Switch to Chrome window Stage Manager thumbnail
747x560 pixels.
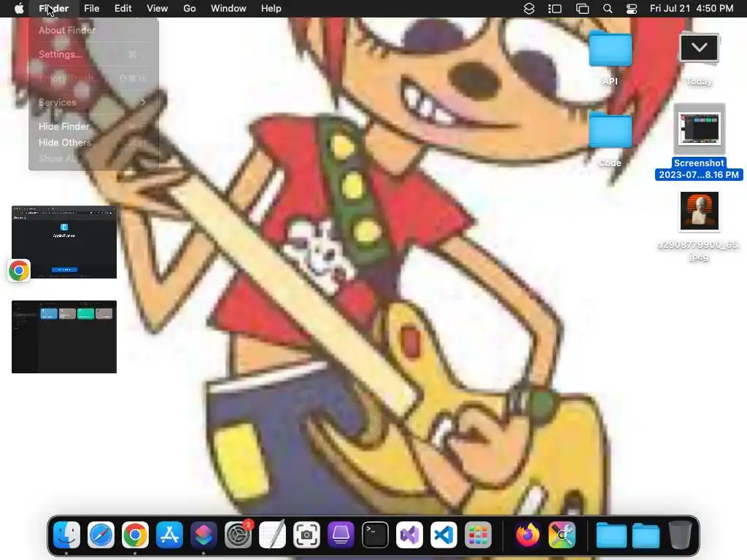tap(64, 242)
